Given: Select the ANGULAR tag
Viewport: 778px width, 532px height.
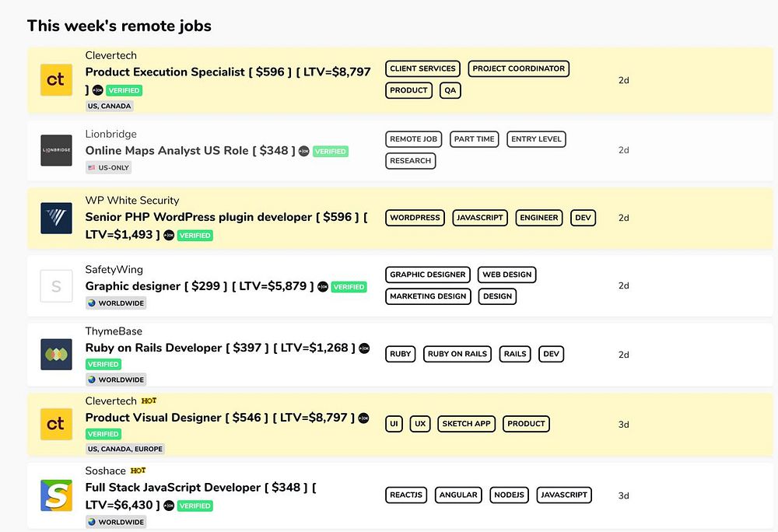Looking at the screenshot, I should 458,495.
